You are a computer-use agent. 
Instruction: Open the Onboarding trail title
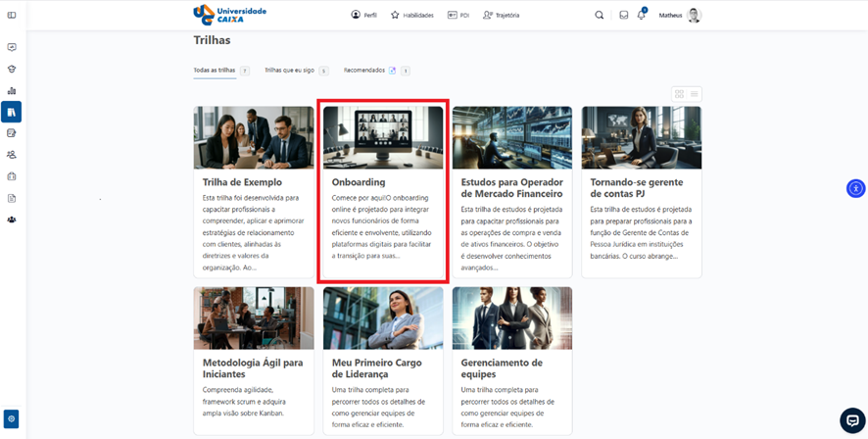359,182
